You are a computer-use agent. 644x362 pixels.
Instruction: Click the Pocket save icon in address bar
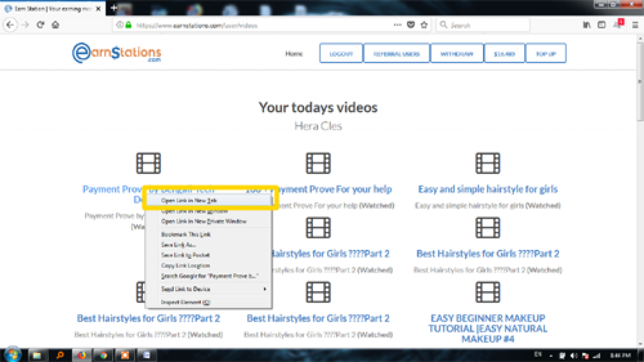[411, 25]
